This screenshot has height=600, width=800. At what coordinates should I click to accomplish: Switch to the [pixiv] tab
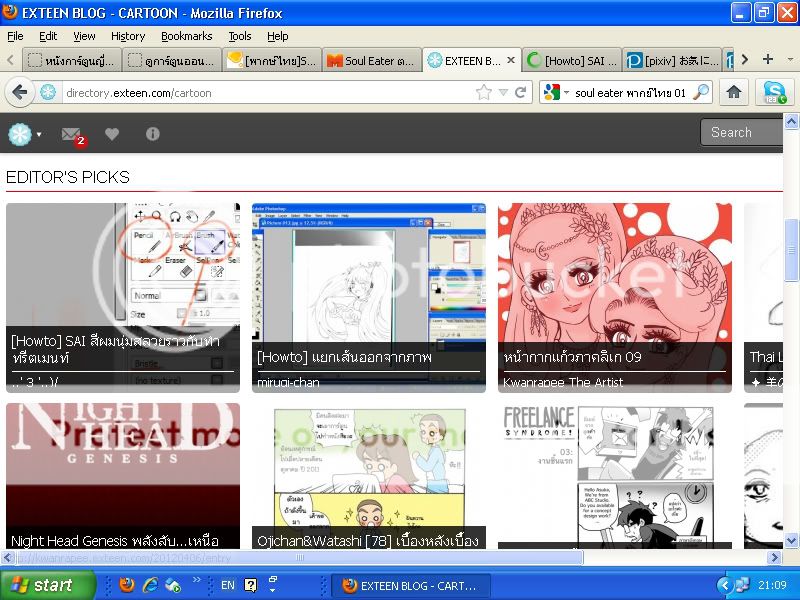click(x=672, y=61)
